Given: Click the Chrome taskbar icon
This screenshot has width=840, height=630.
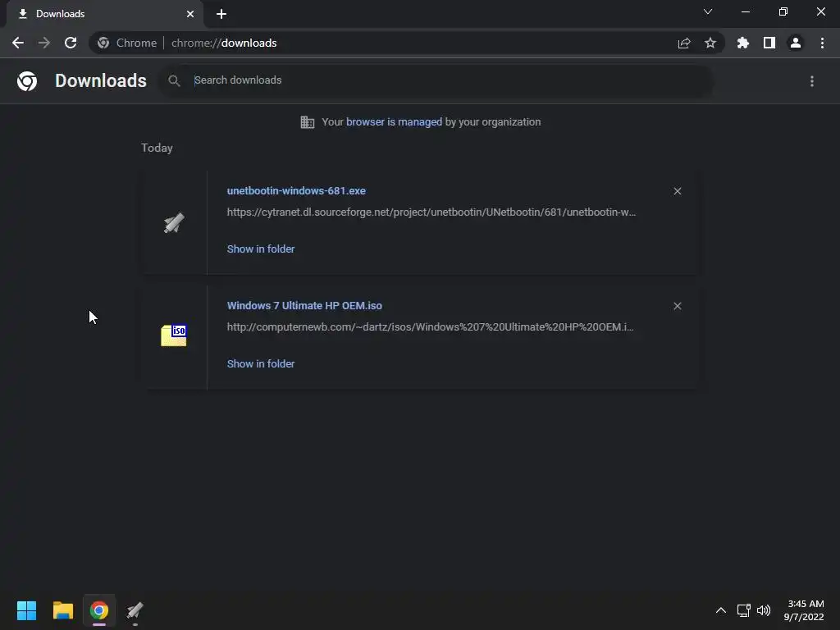Looking at the screenshot, I should coord(99,610).
